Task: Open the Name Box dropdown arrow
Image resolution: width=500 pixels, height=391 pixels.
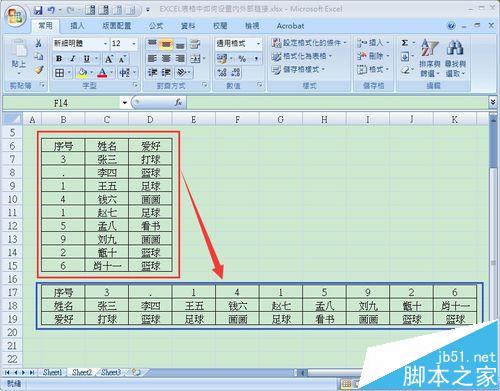Action: (125, 103)
